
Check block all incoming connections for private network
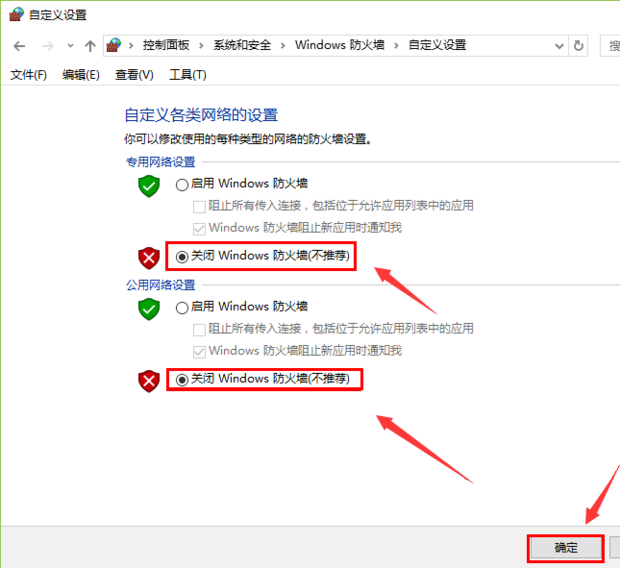click(199, 206)
